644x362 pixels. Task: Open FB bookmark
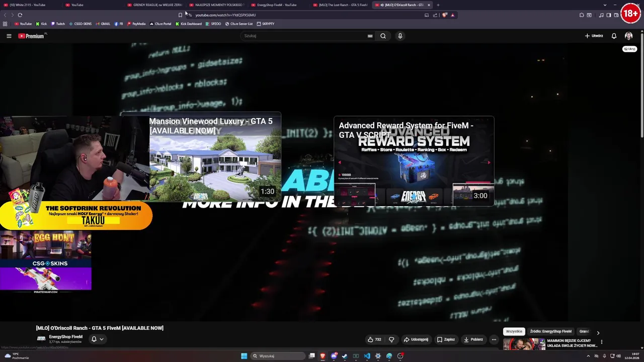click(119, 24)
